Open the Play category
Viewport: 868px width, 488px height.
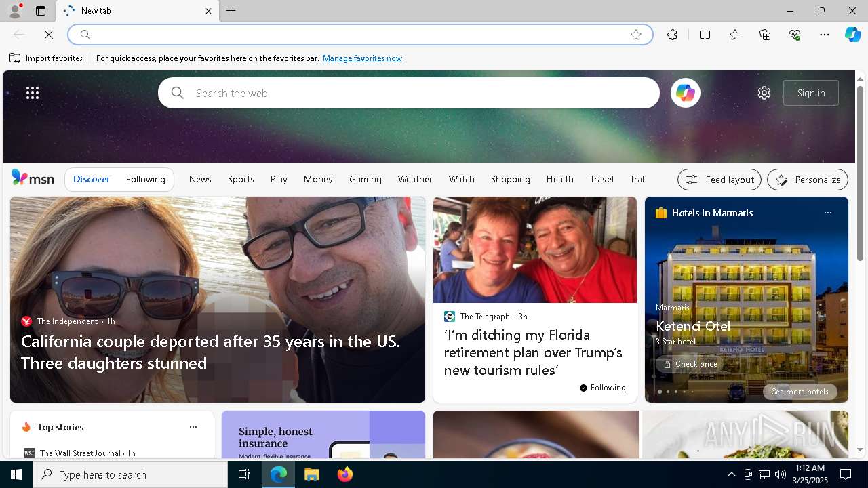tap(279, 179)
